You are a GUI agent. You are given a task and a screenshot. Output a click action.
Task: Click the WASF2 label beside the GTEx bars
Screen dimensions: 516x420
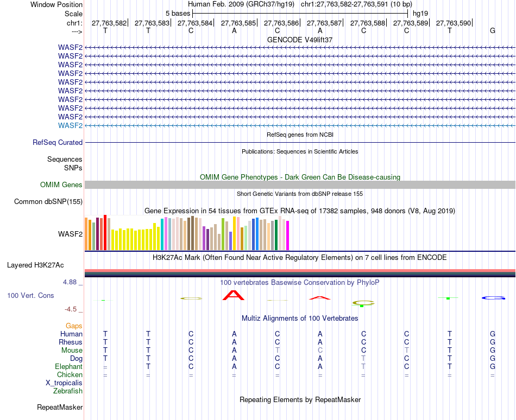70,234
